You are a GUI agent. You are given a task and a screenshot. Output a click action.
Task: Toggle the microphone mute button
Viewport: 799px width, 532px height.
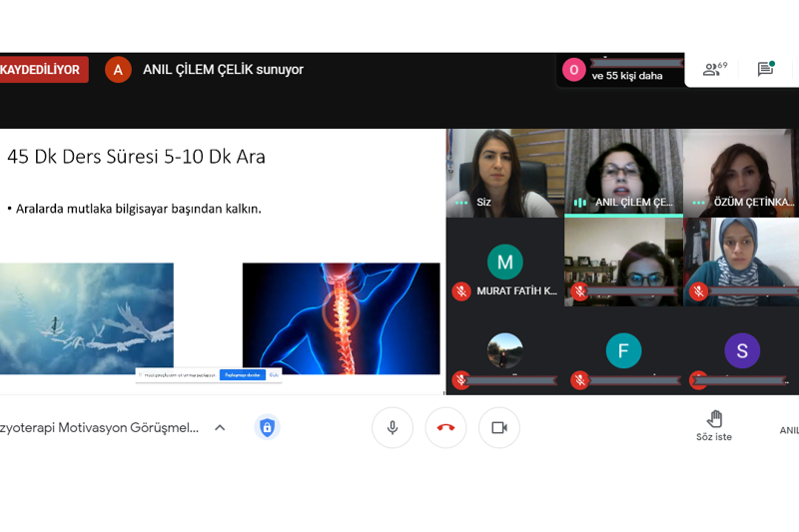tap(393, 427)
